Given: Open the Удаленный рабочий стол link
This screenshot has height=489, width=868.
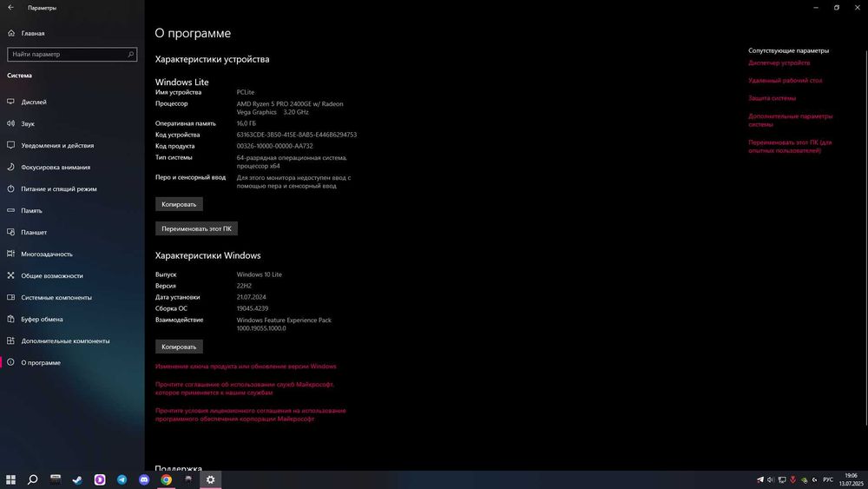Looking at the screenshot, I should tap(785, 80).
